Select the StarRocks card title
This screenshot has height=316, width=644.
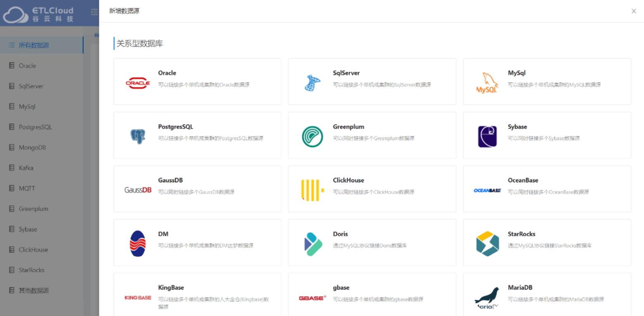[x=521, y=234]
